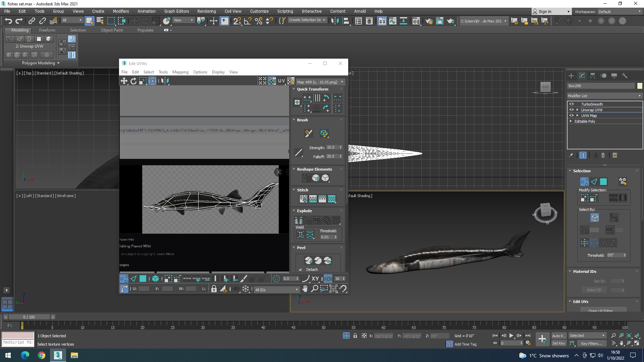644x362 pixels.
Task: Open the Rendering menu
Action: 207,11
